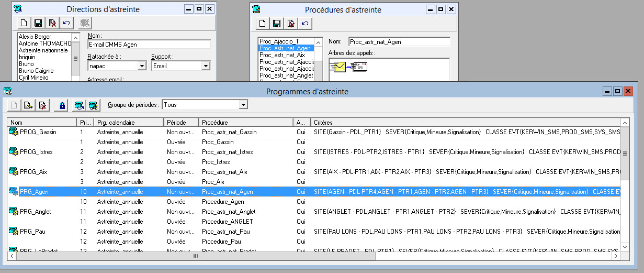Click the Critères column header
The width and height of the screenshot is (644, 273).
(x=466, y=122)
